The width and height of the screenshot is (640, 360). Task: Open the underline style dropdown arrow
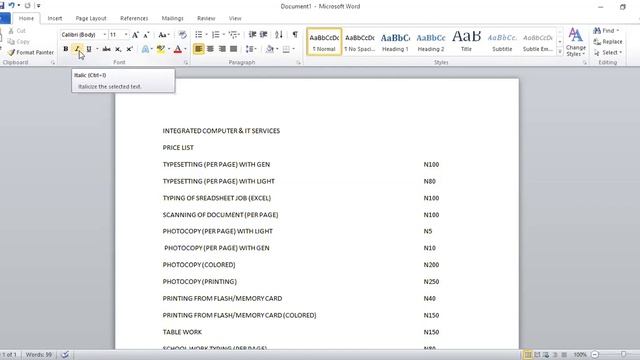97,49
